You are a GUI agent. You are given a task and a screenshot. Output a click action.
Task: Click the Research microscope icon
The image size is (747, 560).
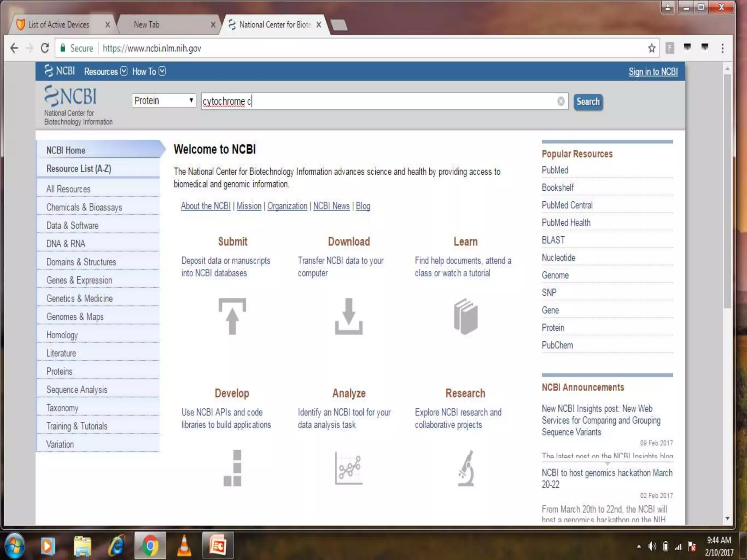466,468
